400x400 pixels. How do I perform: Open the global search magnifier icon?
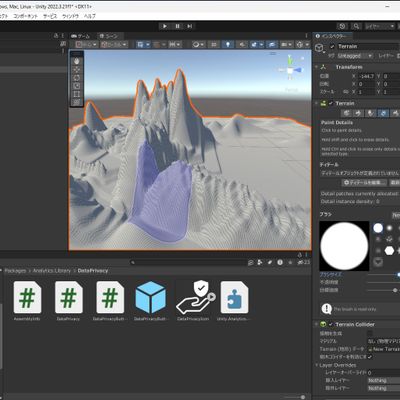tap(356, 26)
